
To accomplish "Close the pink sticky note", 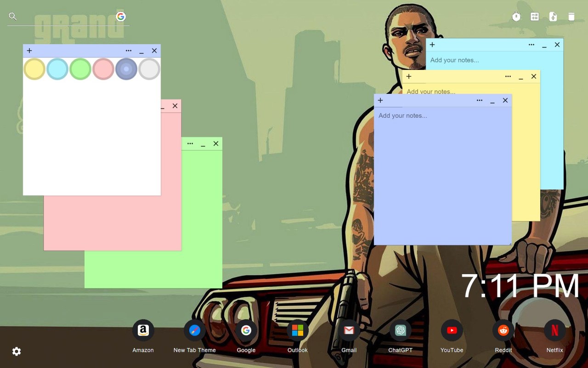I will click(x=175, y=106).
